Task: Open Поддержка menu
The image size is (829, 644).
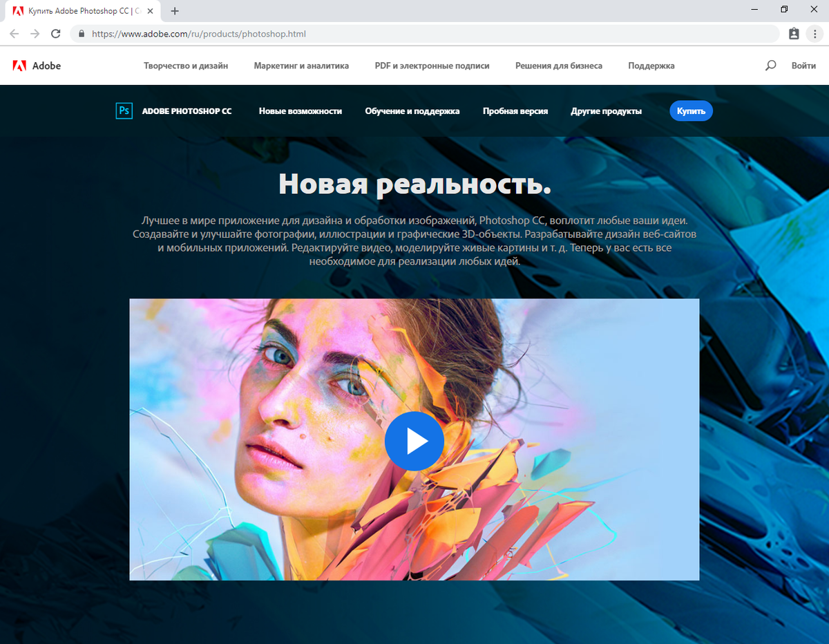Action: 651,66
